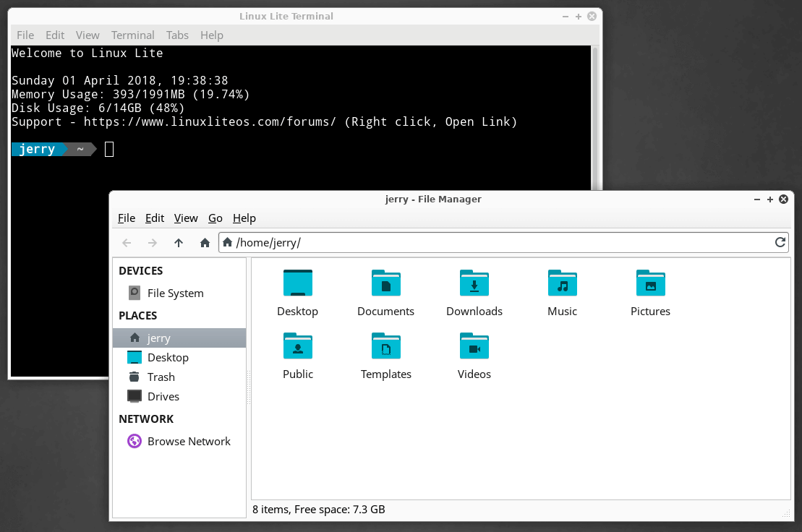This screenshot has width=802, height=532.
Task: Open the Music folder icon
Action: tap(563, 283)
